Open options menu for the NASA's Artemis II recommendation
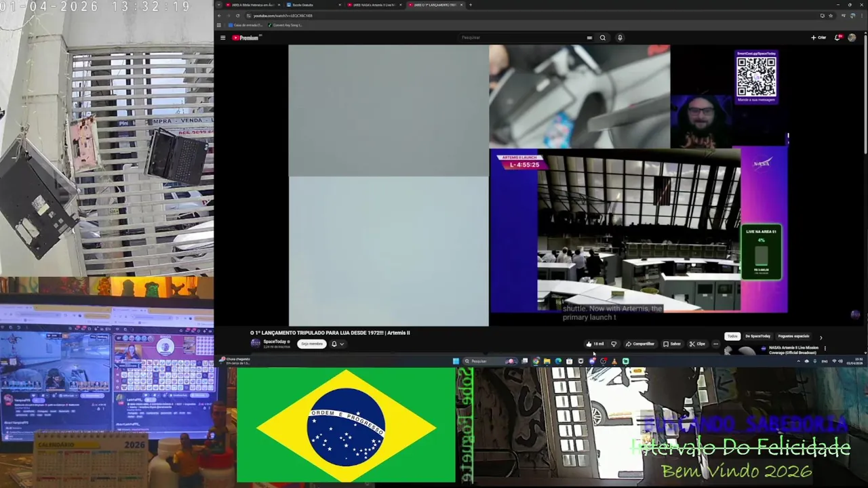 point(825,348)
